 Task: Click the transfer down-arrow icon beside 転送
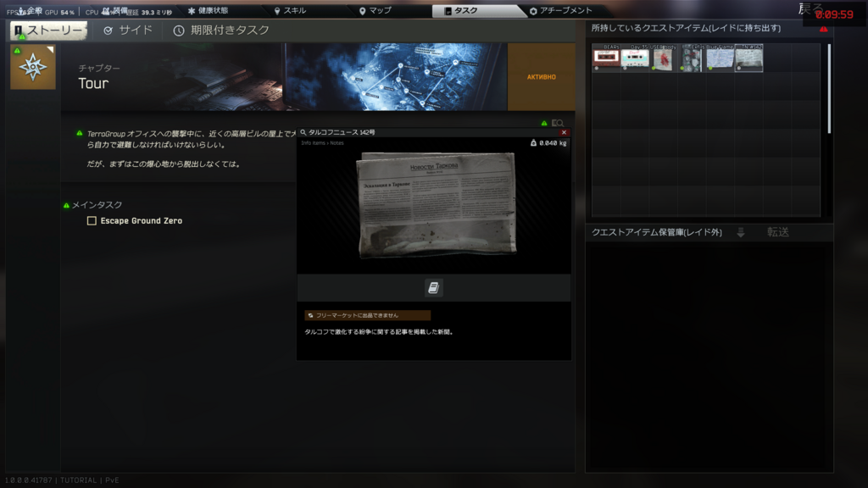740,232
